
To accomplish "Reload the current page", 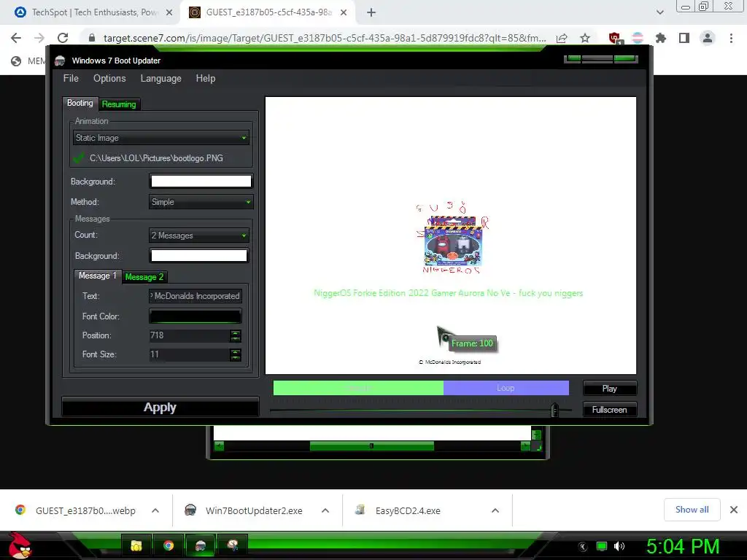I will coord(63,38).
